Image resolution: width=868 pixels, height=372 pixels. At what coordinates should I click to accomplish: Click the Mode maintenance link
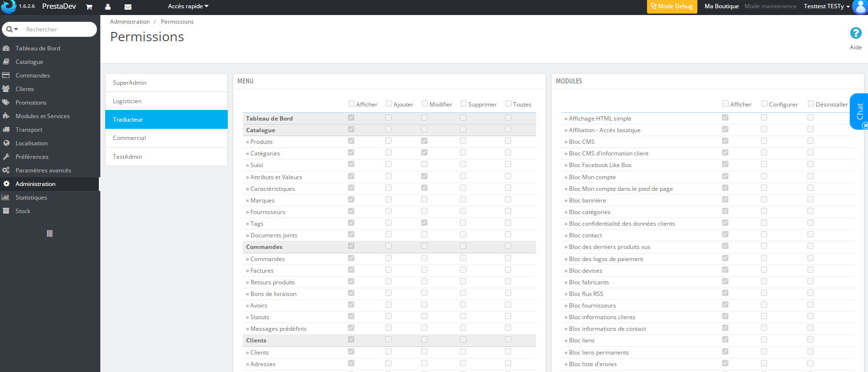point(771,6)
